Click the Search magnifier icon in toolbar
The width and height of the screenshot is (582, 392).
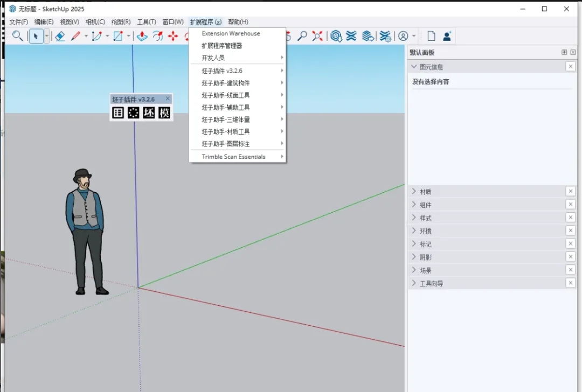point(17,36)
